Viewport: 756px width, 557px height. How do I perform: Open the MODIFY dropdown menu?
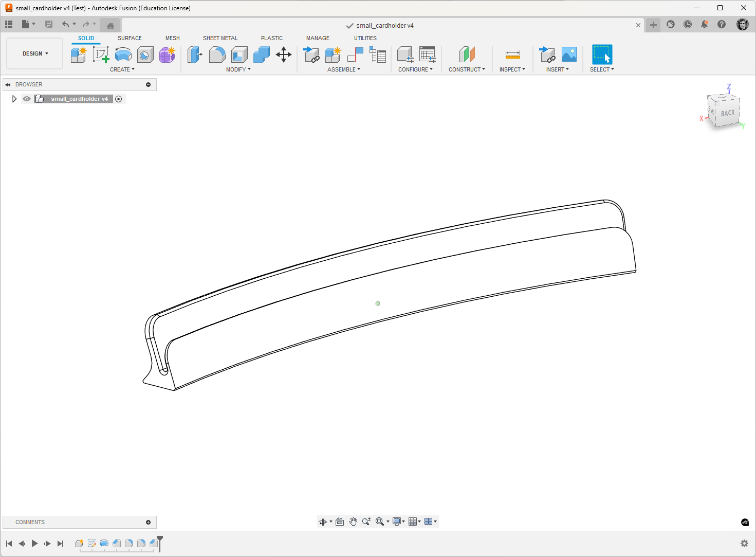pos(238,69)
